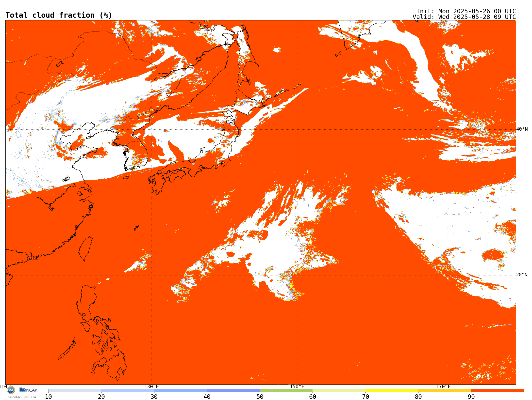Click the 150°E longitude label
The height and width of the screenshot is (400, 532).
click(x=297, y=387)
